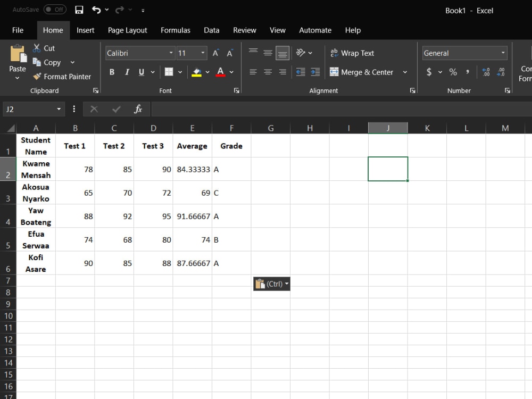Click Increase Indent icon
The height and width of the screenshot is (399, 532).
coord(315,72)
